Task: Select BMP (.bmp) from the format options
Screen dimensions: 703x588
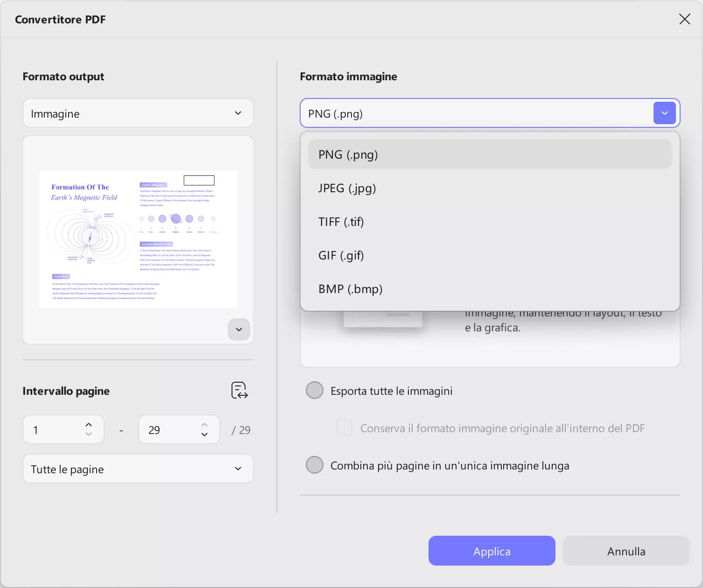Action: 350,289
